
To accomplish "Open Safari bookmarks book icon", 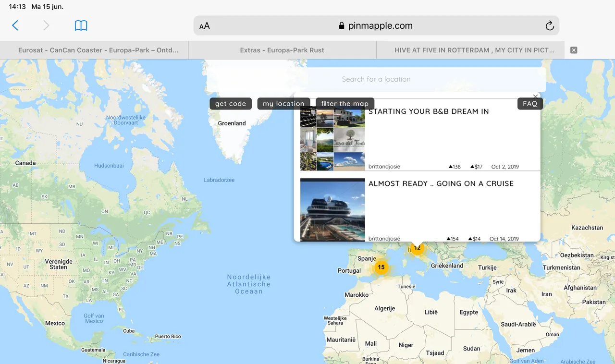I will tap(81, 25).
